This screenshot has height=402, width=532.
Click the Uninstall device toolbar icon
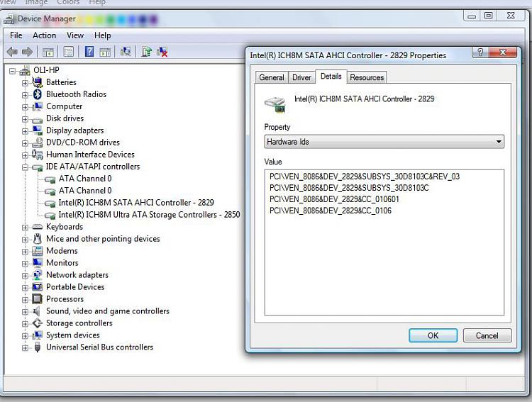(162, 52)
